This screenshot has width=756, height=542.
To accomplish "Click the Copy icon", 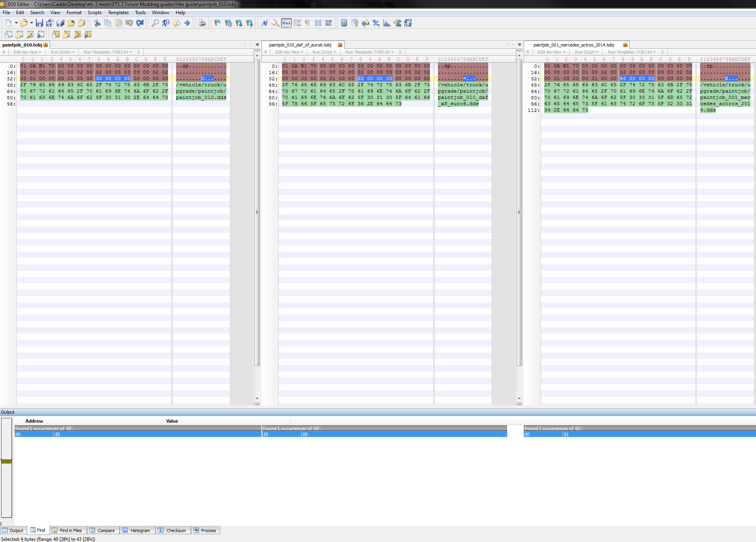I will pyautogui.click(x=107, y=23).
